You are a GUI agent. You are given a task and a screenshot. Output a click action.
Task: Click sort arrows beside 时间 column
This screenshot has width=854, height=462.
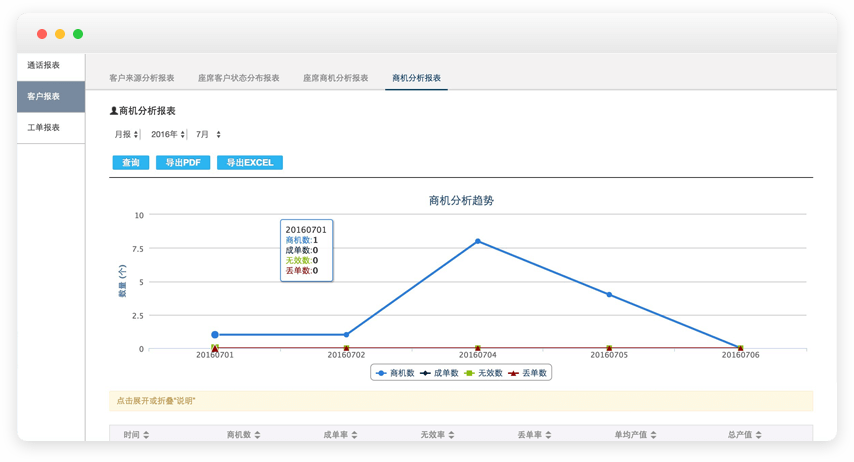point(146,435)
